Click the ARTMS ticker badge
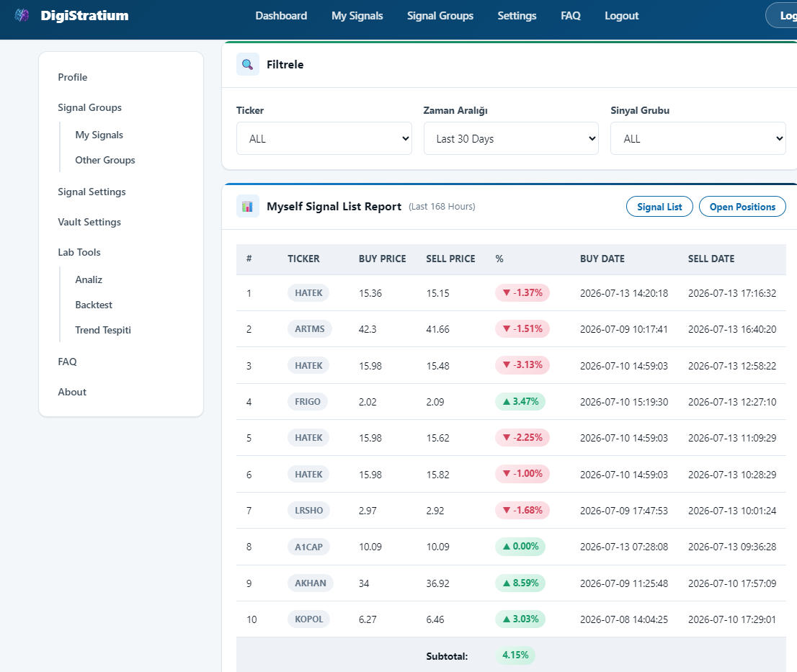 click(x=310, y=329)
